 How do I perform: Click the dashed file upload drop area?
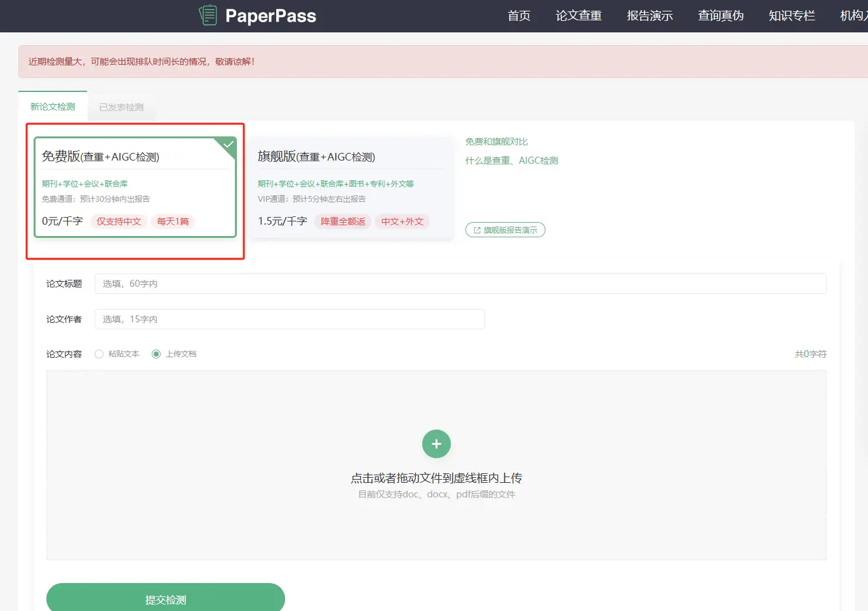pos(436,465)
